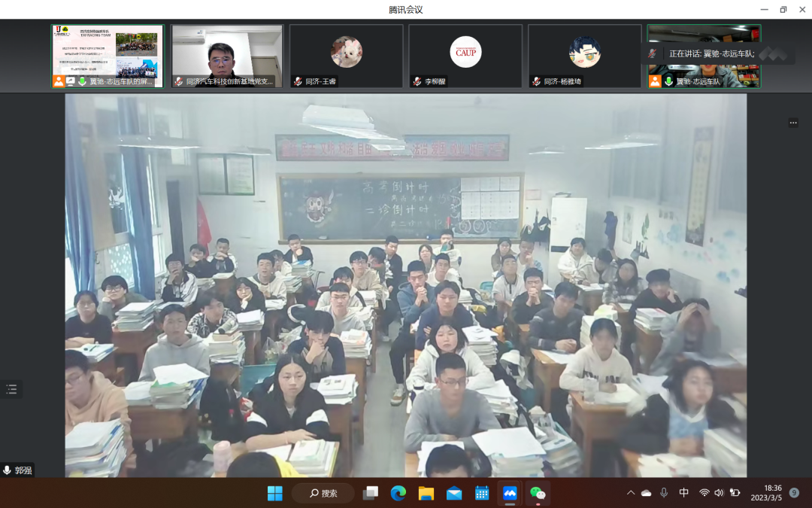Open the Windows Start menu

click(275, 493)
